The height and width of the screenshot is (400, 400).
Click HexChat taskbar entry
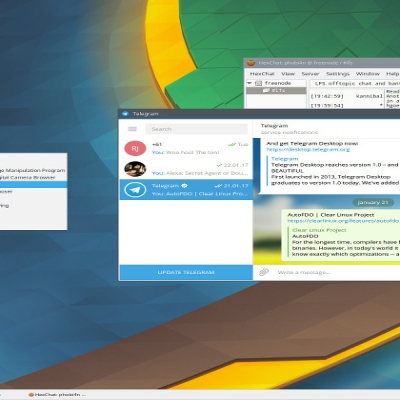(57, 395)
